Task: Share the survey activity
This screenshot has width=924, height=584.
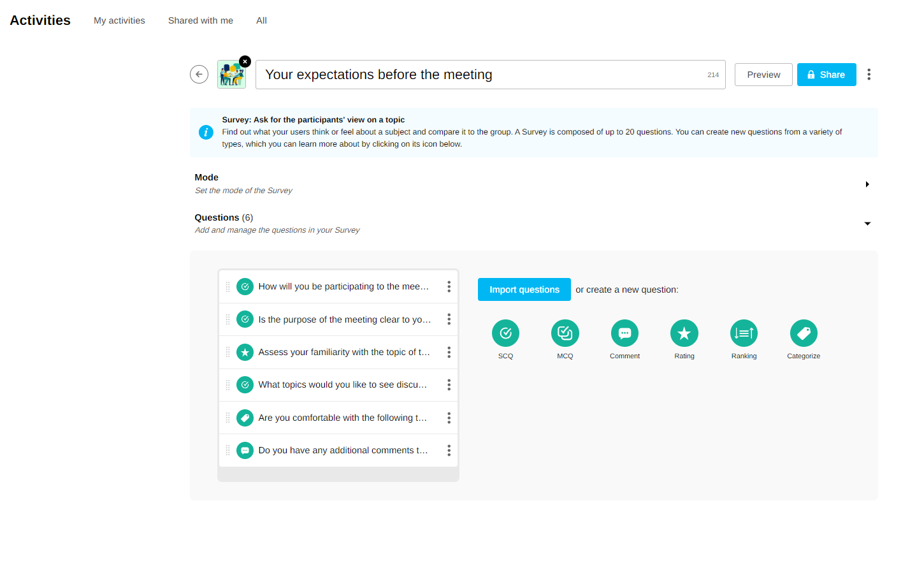Action: pos(826,75)
